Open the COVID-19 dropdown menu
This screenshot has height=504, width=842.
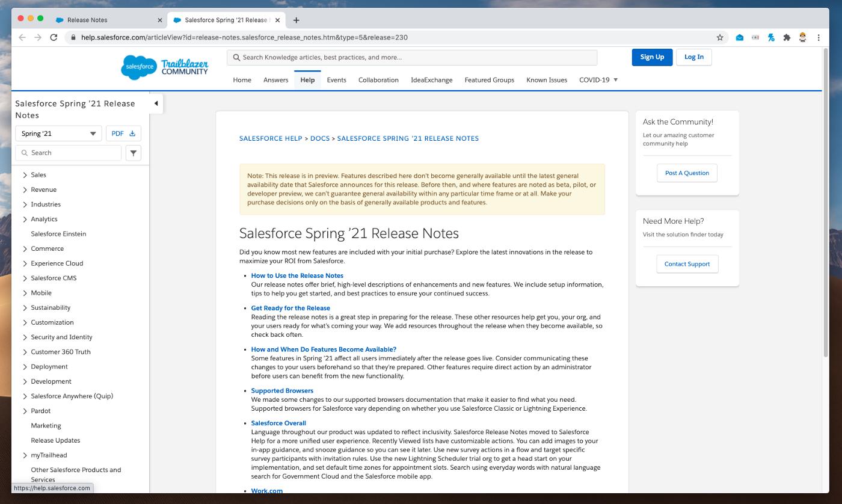coord(598,80)
